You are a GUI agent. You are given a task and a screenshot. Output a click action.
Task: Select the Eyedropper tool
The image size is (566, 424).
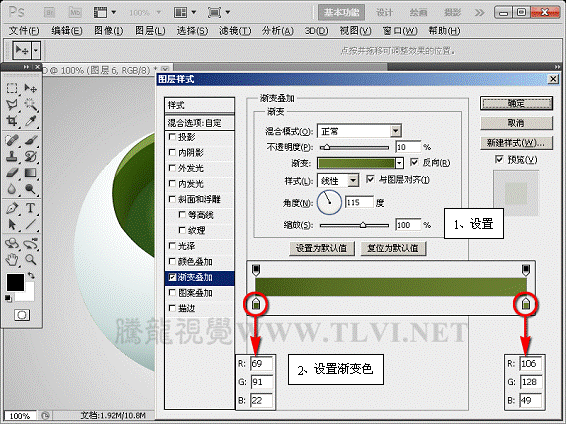(x=31, y=121)
